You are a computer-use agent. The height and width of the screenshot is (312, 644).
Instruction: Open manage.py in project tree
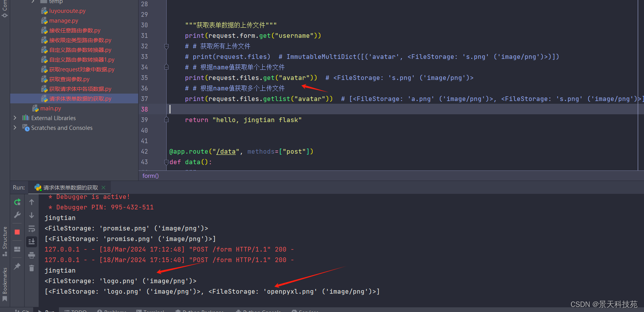(x=64, y=21)
